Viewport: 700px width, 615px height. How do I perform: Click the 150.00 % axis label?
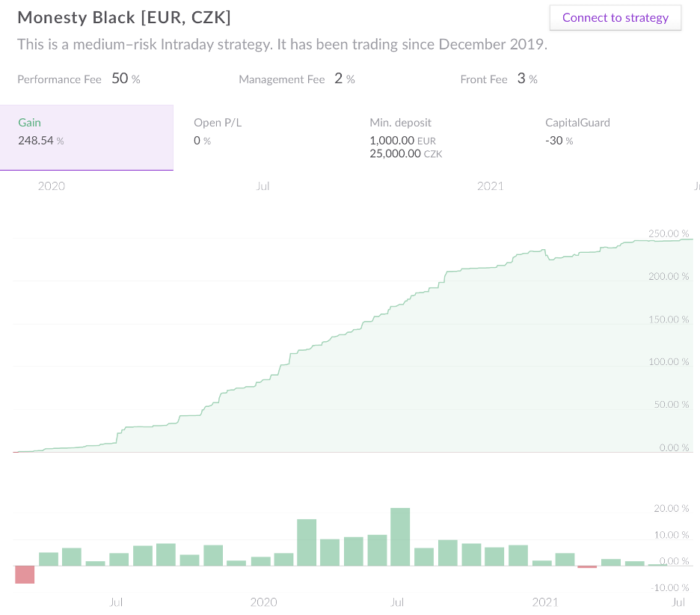669,319
